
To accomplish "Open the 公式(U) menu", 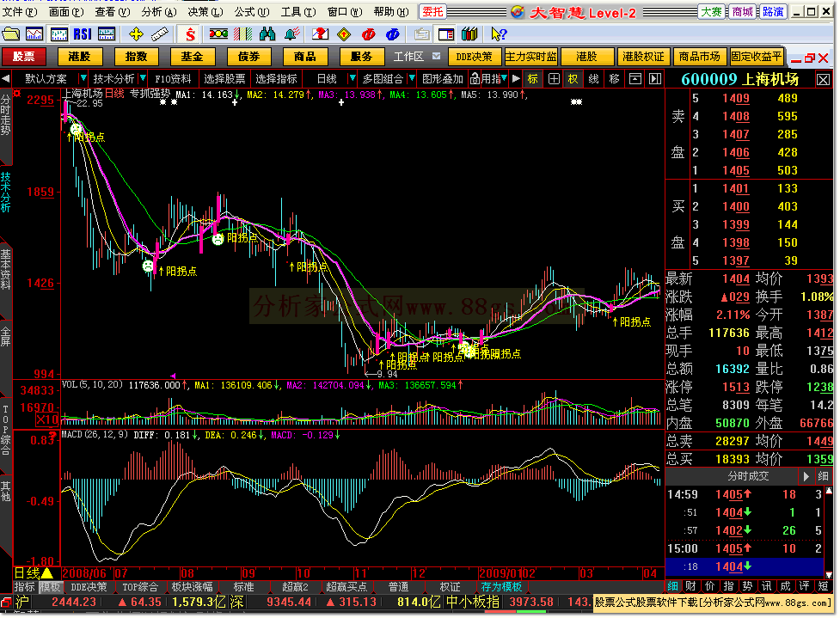I will click(251, 11).
